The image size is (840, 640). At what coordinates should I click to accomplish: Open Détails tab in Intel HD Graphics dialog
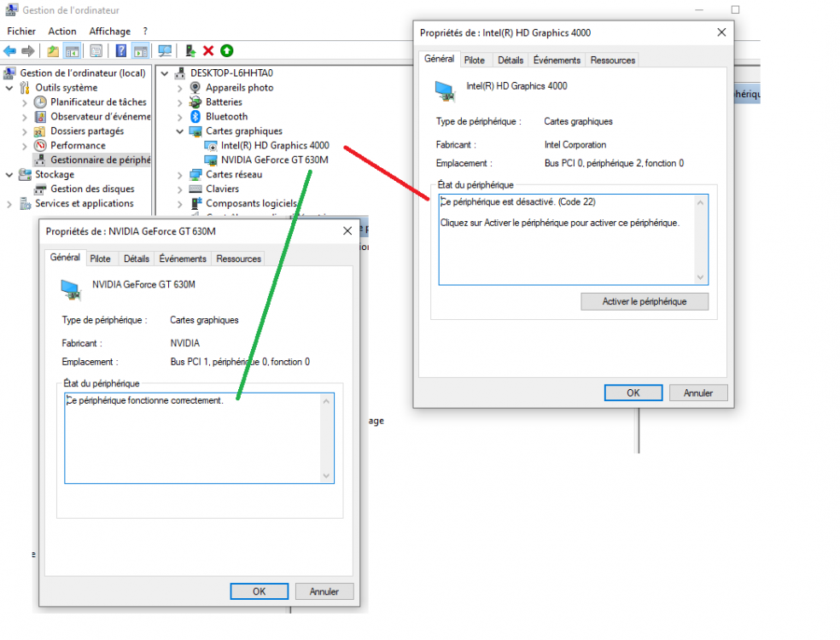510,60
